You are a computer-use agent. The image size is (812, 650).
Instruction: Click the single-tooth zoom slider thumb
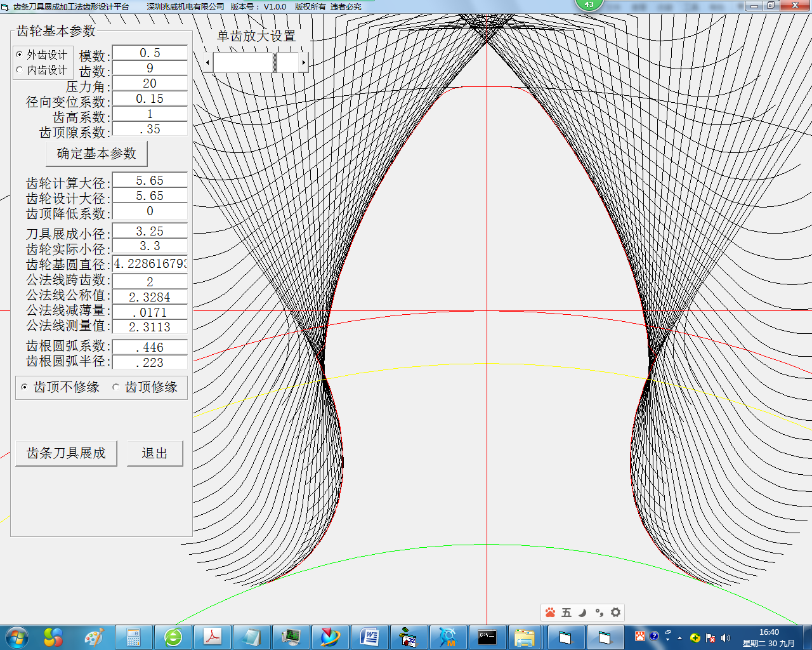point(275,62)
